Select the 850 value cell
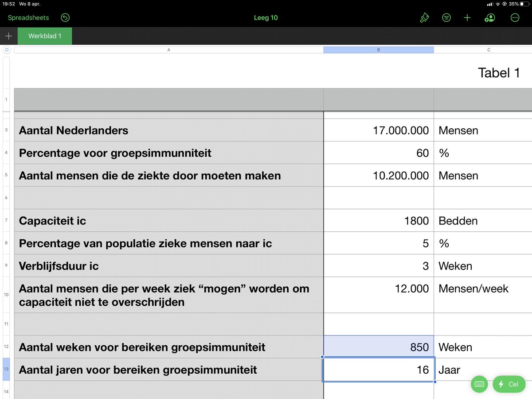The image size is (532, 399). [x=379, y=347]
